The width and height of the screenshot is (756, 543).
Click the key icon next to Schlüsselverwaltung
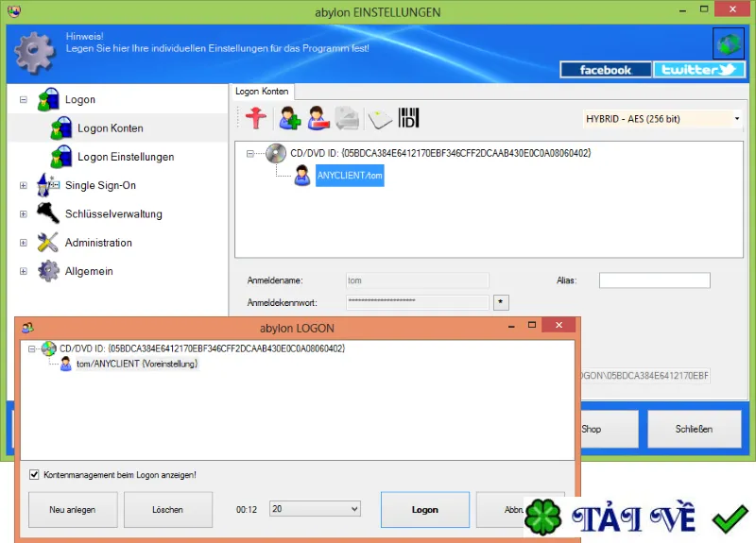pos(48,213)
